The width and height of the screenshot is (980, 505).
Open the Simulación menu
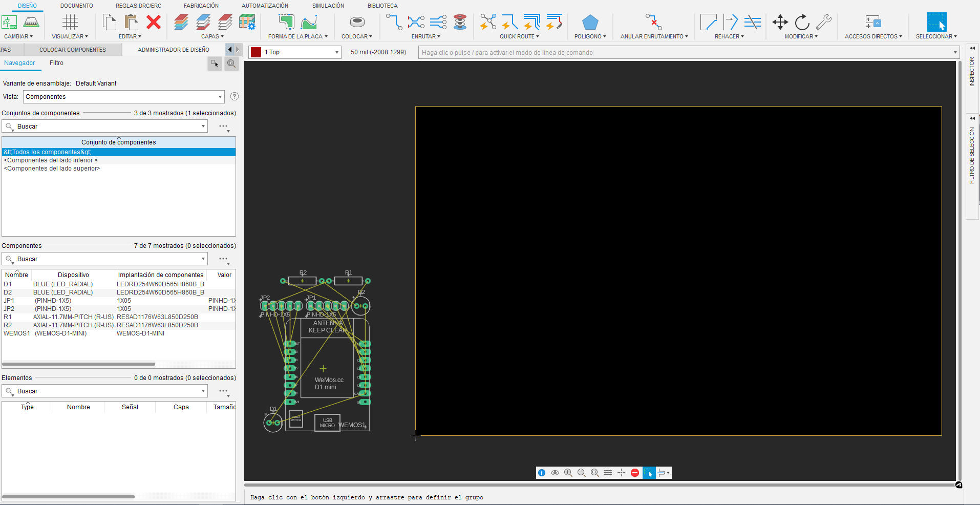click(x=328, y=6)
